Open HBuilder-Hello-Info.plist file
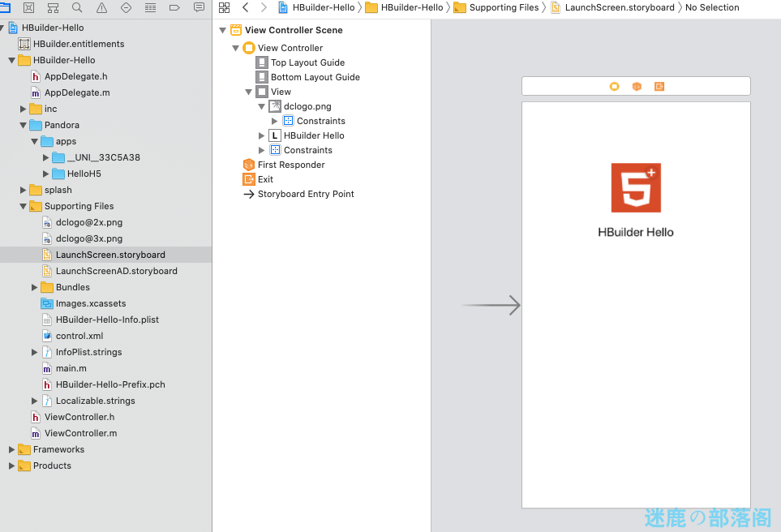This screenshot has width=781, height=532. click(107, 320)
